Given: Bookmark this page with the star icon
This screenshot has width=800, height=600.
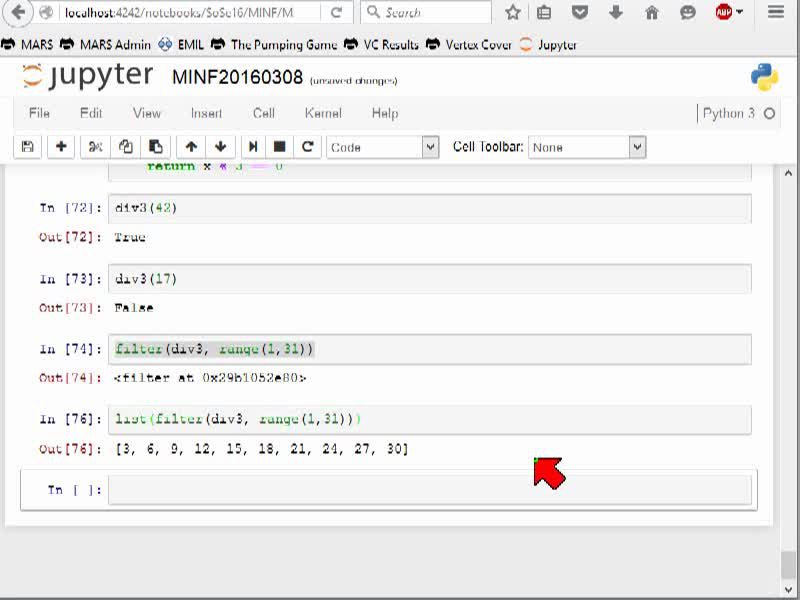Looking at the screenshot, I should (x=513, y=12).
